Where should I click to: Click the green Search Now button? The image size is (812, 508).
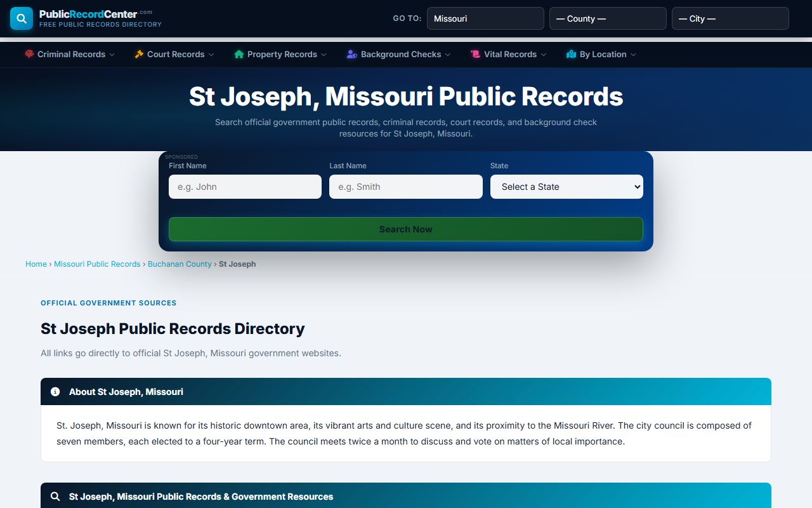pos(406,229)
